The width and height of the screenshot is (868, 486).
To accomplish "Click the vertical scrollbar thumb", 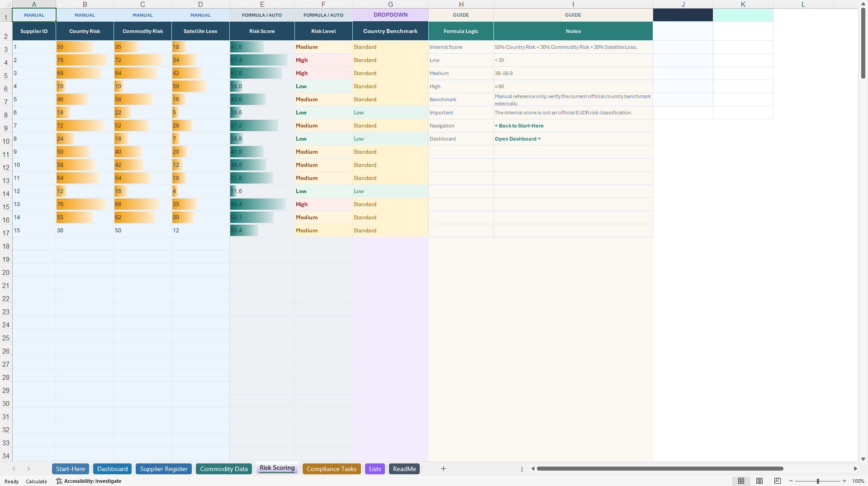I will pyautogui.click(x=863, y=43).
